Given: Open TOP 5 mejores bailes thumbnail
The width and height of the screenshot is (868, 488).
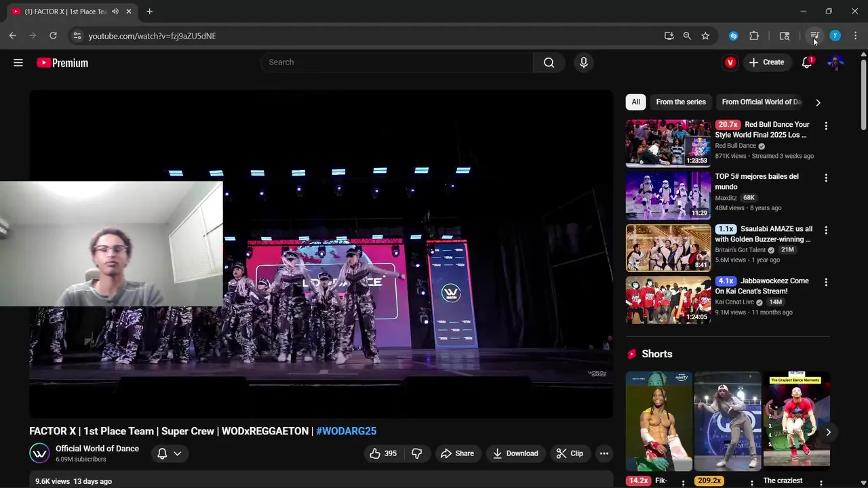Looking at the screenshot, I should click(x=669, y=195).
